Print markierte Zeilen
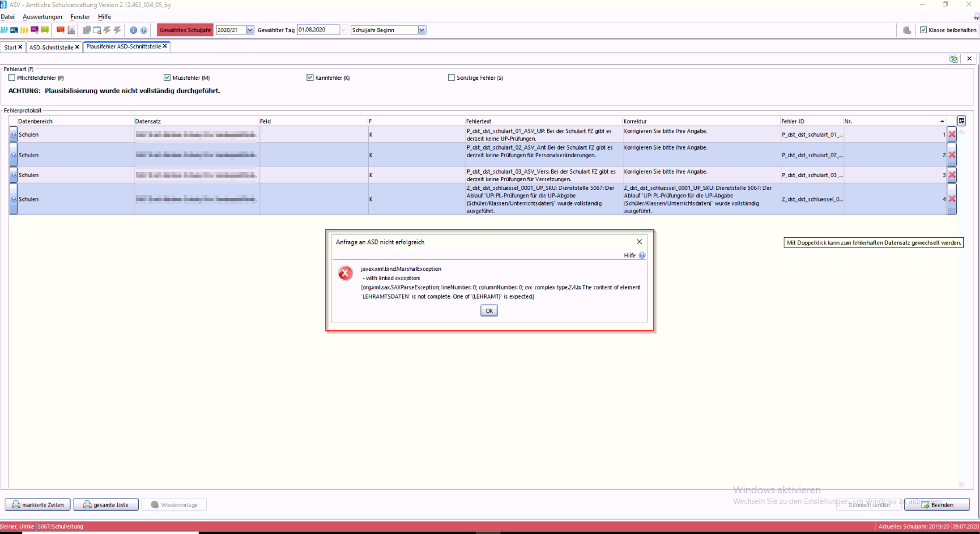This screenshot has width=980, height=534. point(38,505)
